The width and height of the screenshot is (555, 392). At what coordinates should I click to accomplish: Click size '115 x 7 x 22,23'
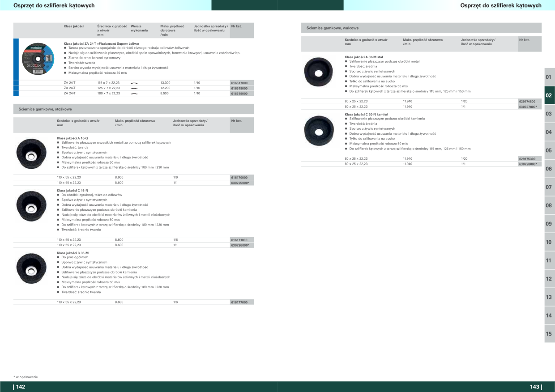pos(108,83)
